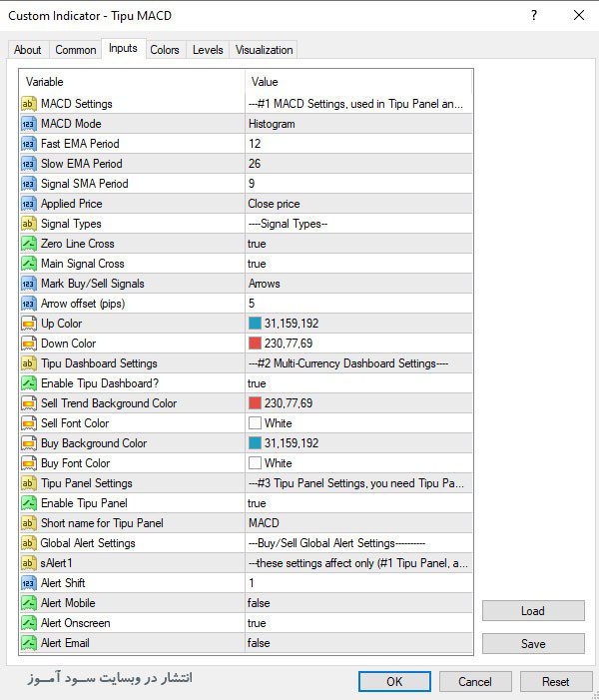
Task: Click the Slow EMA Period value field
Action: [356, 164]
